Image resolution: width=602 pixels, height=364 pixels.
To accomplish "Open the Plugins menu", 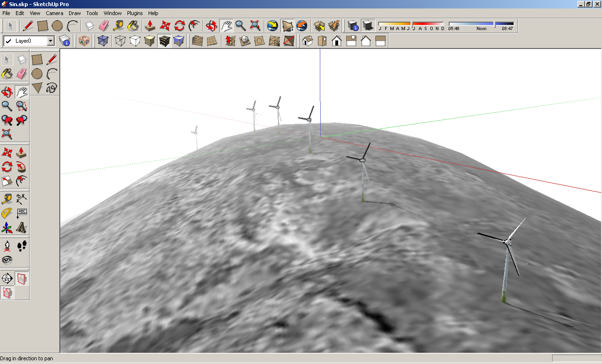I will pyautogui.click(x=135, y=13).
